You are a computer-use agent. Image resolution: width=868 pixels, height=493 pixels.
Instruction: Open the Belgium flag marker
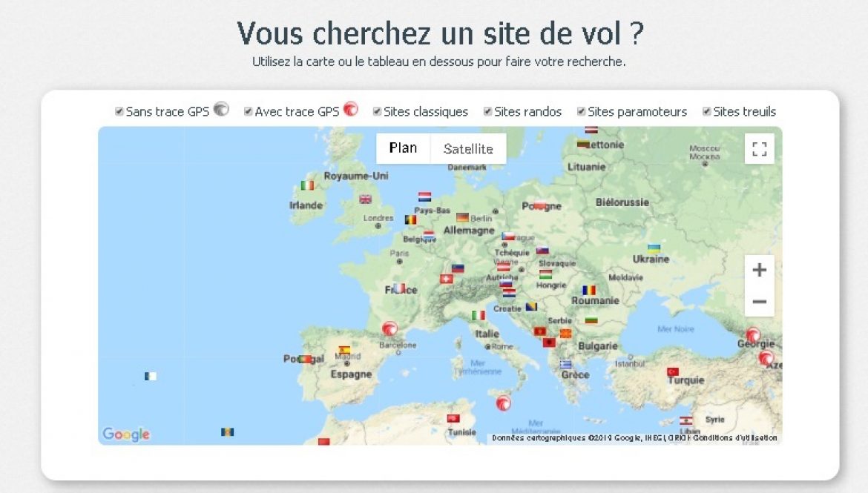(411, 219)
